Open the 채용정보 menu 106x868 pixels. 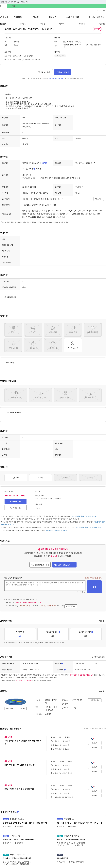[18, 17]
